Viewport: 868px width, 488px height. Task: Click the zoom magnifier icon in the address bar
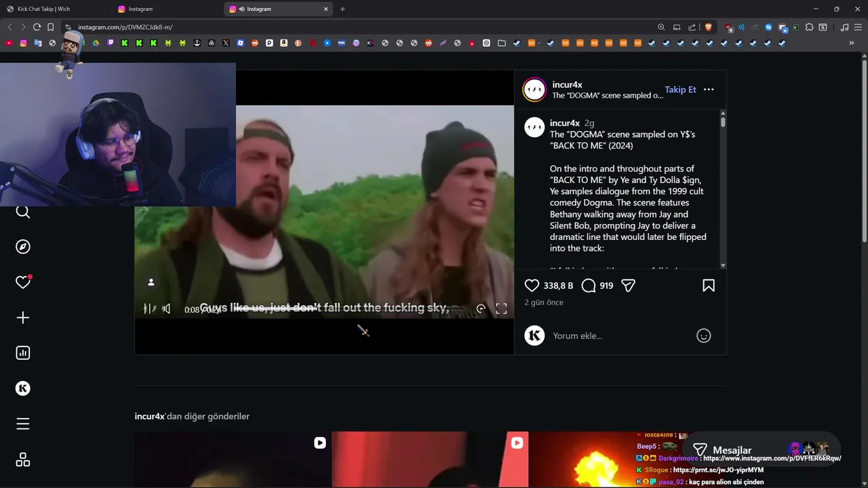tap(661, 27)
